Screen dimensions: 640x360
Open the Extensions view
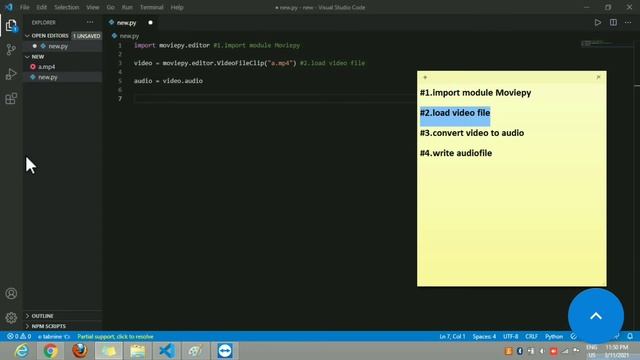coord(11,98)
